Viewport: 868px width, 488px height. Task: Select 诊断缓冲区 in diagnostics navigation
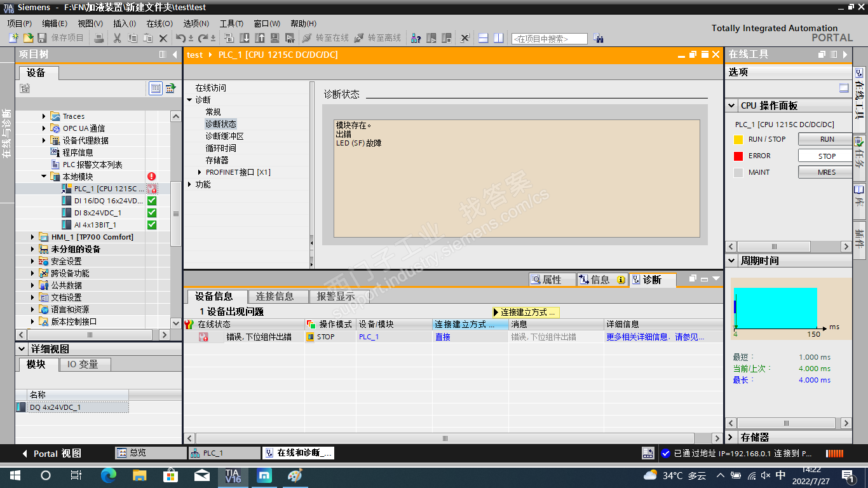pyautogui.click(x=224, y=136)
